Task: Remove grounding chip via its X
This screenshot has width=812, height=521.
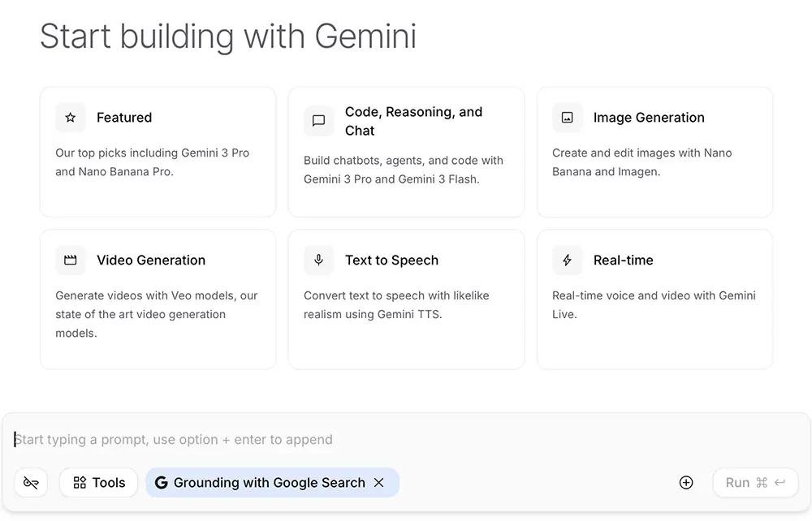Action: coord(378,482)
